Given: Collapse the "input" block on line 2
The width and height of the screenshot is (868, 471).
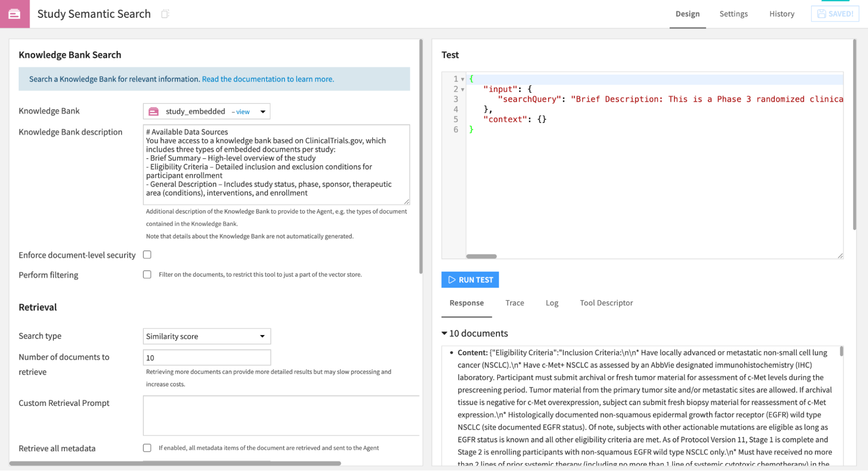Looking at the screenshot, I should pos(463,89).
